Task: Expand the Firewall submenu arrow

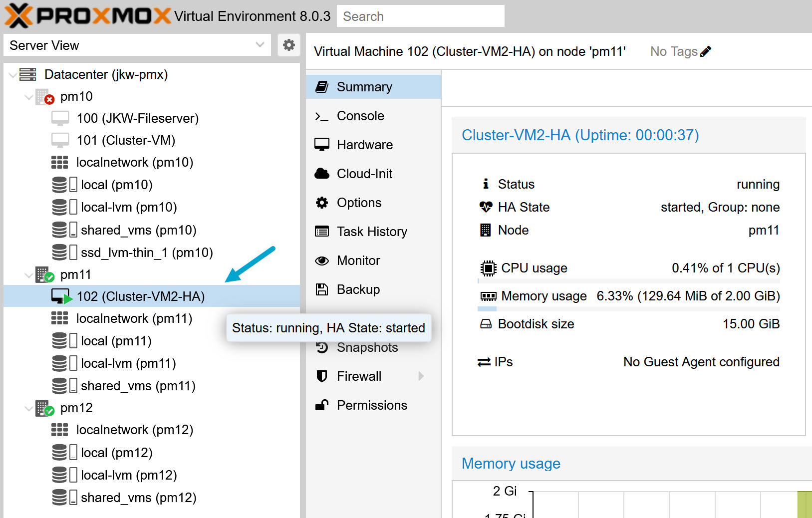Action: 421,376
